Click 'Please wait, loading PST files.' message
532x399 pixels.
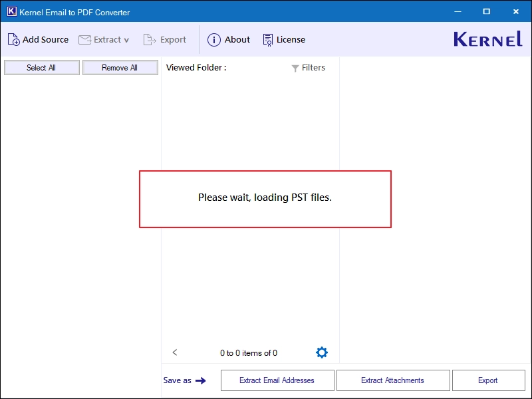click(265, 198)
